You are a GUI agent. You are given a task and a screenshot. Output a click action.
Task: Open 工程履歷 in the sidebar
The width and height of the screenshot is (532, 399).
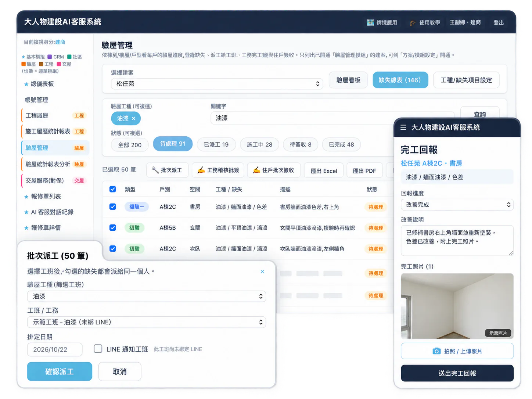(55, 115)
